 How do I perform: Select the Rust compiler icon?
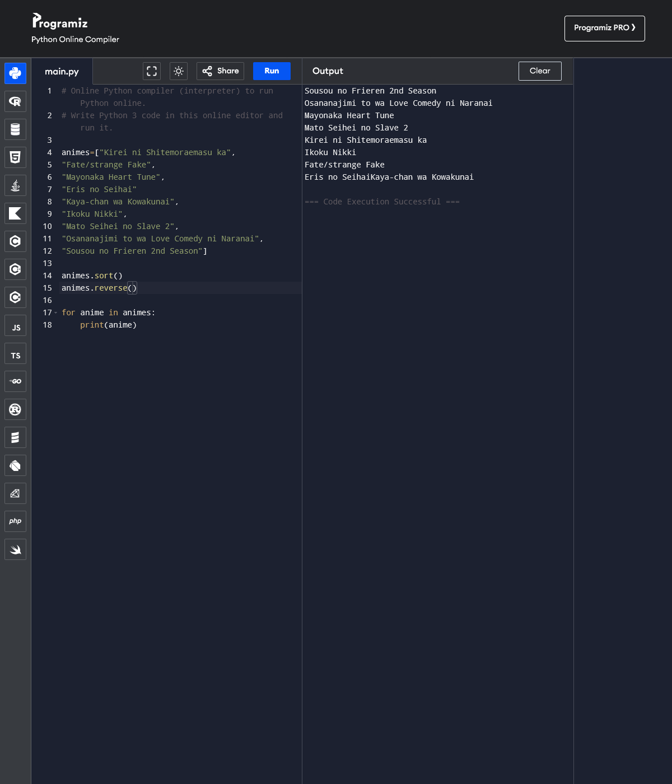15,409
